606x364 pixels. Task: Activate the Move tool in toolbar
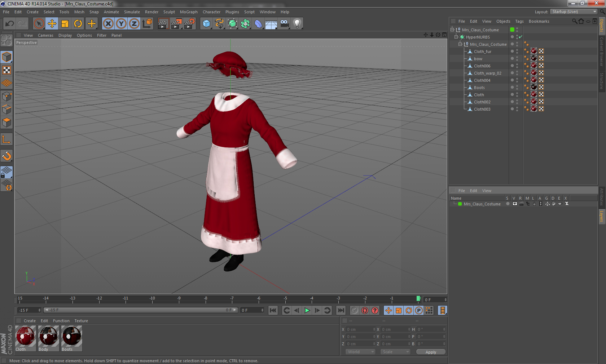[52, 24]
